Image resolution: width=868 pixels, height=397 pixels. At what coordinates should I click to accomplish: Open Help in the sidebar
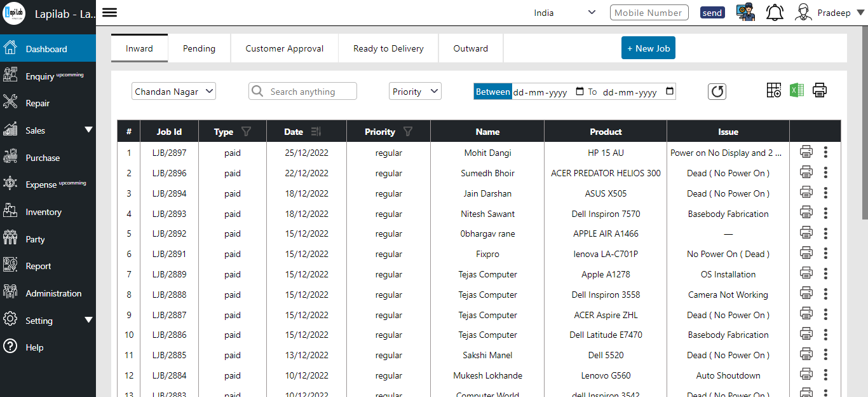pos(48,347)
